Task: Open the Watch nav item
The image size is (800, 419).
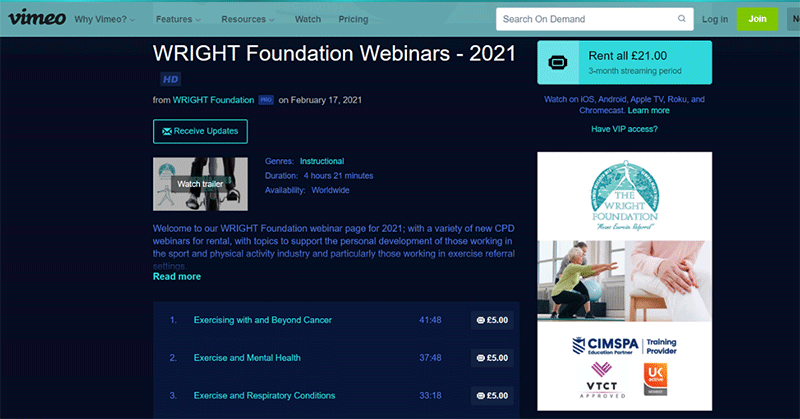Action: tap(308, 19)
